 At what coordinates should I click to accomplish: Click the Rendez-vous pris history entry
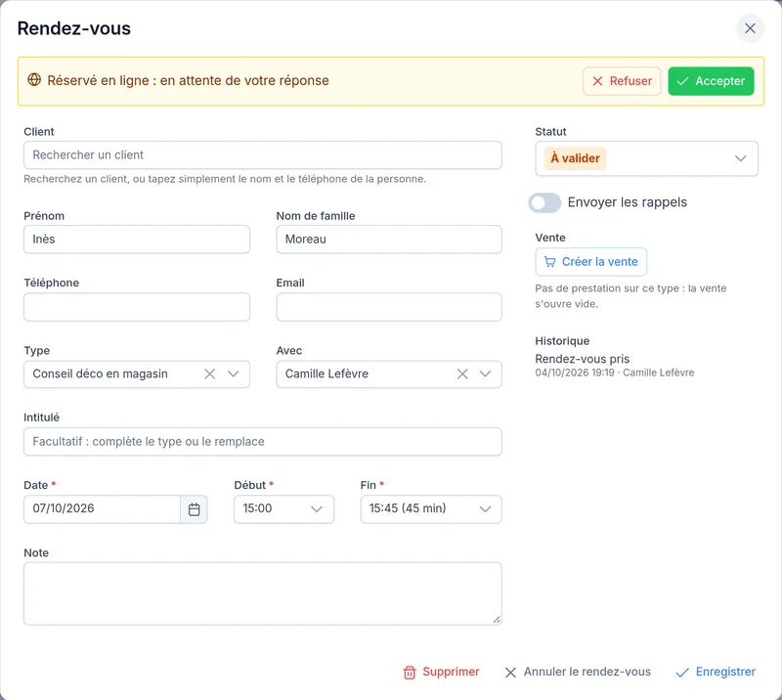click(582, 359)
